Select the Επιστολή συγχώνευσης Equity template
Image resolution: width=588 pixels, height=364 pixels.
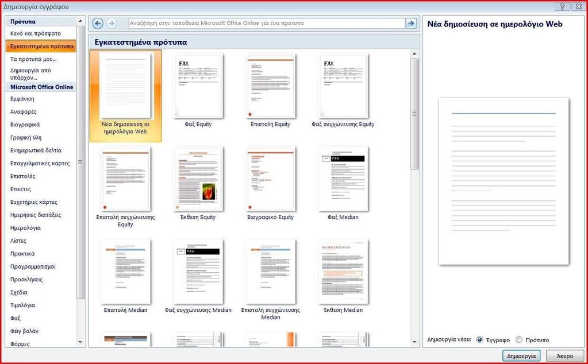tap(125, 187)
